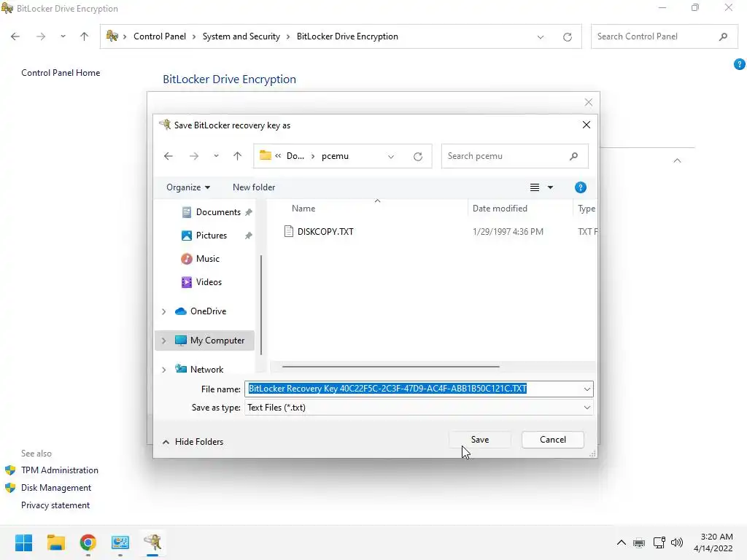Viewport: 747px width, 560px height.
Task: Click the Cancel button
Action: pyautogui.click(x=553, y=440)
